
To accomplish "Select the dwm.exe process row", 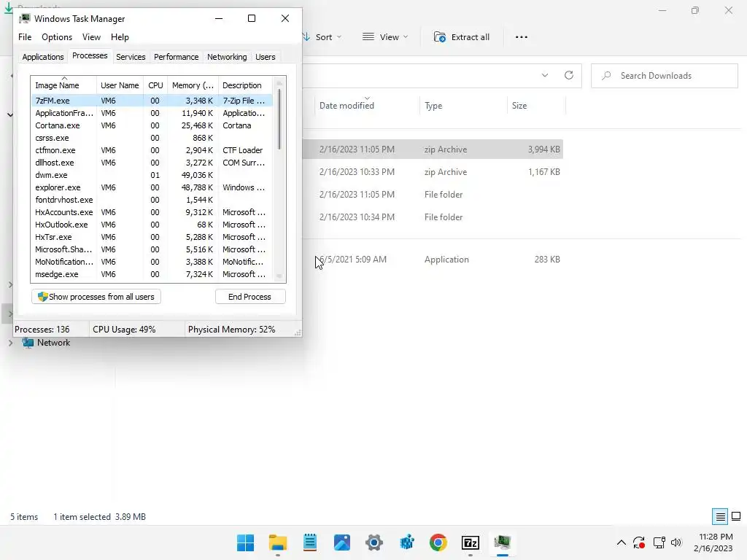I will [x=152, y=175].
